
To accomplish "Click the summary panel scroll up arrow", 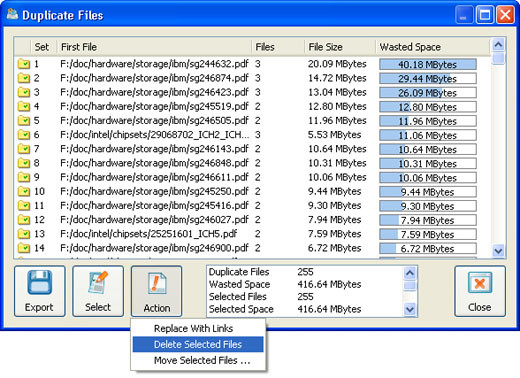I will point(410,273).
